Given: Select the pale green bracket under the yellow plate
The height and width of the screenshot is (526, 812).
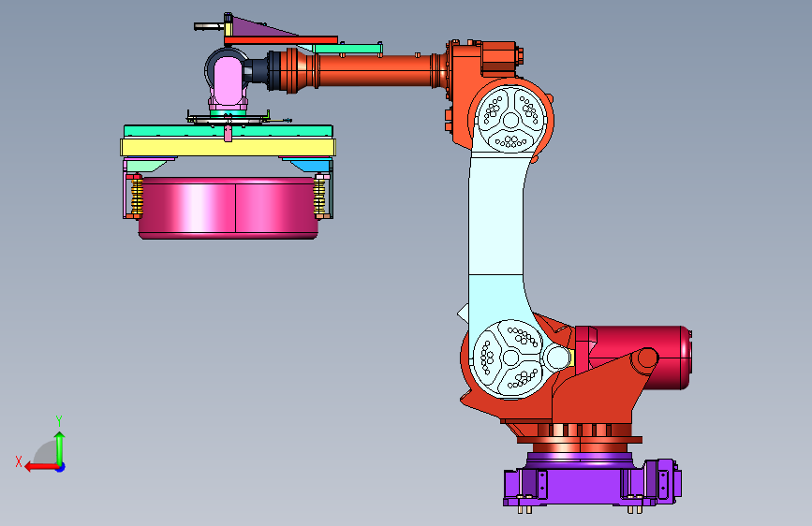Looking at the screenshot, I should (146, 166).
